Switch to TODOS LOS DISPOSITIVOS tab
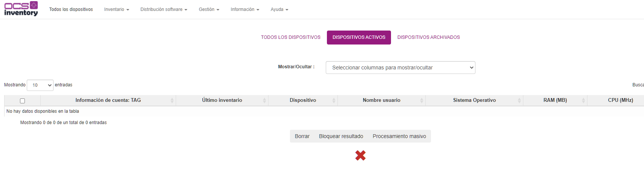Image resolution: width=644 pixels, height=172 pixels. point(291,37)
